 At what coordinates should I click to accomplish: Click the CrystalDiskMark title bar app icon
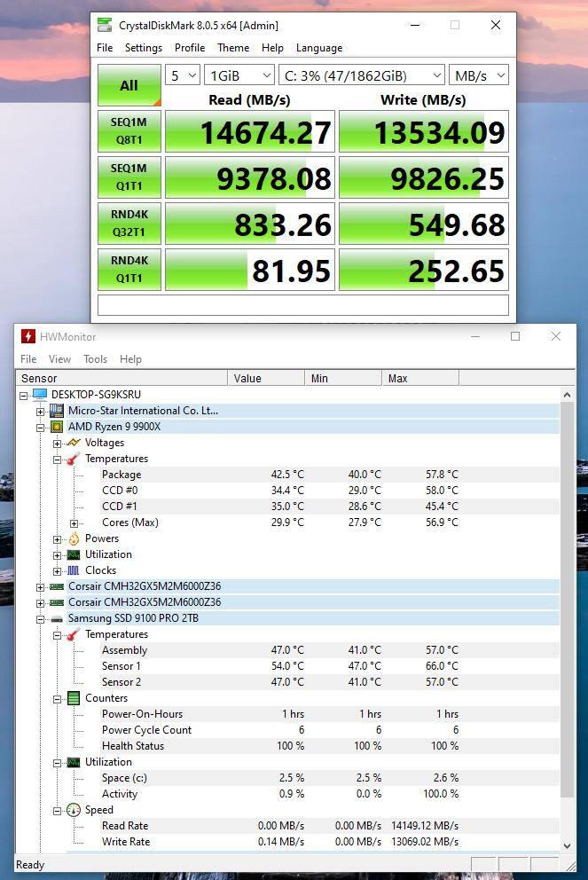106,25
